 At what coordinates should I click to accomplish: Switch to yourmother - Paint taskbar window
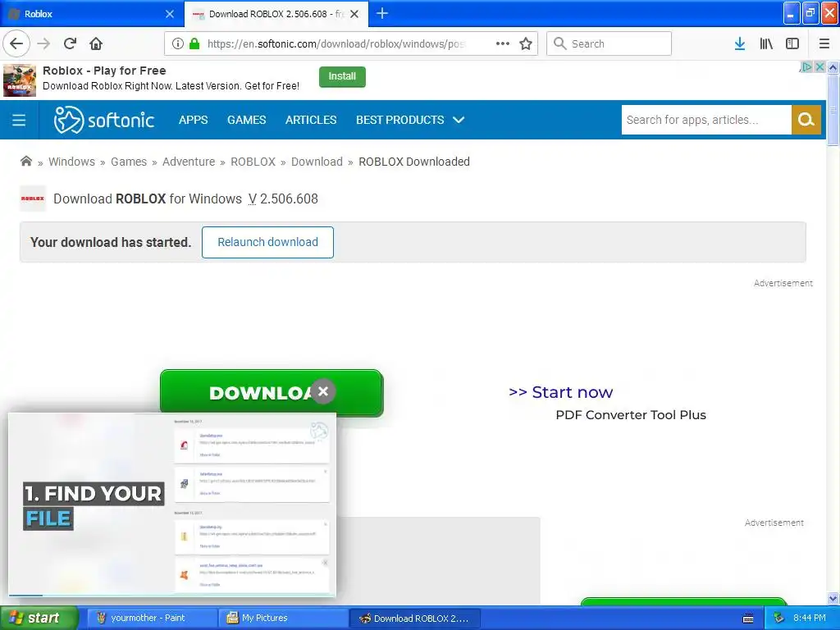pos(152,619)
